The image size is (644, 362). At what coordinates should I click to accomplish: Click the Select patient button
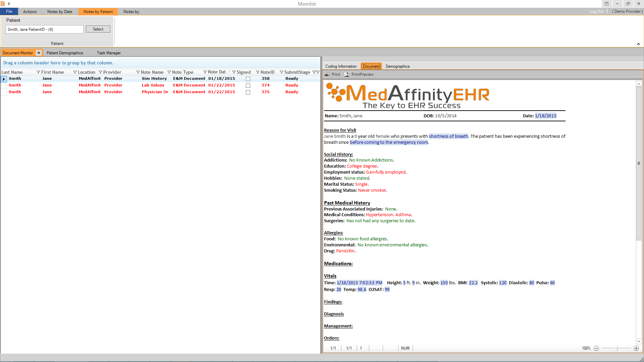[x=98, y=29]
